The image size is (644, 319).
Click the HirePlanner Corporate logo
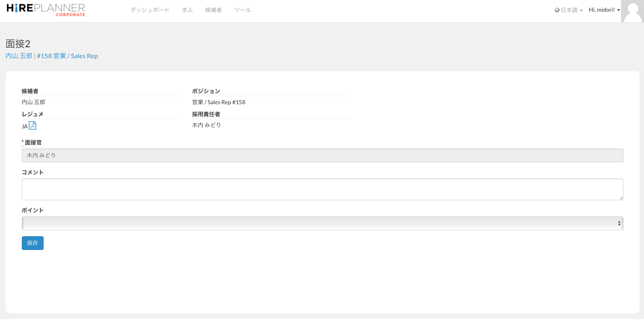46,10
